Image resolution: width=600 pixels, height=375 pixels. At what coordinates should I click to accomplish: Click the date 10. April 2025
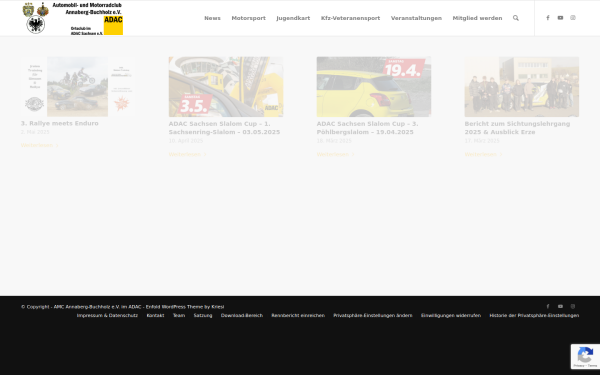[186, 141]
